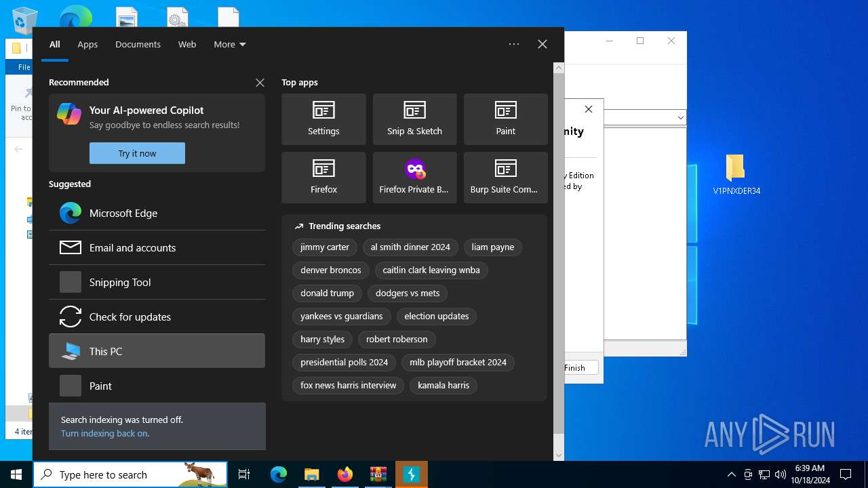Search trending topic presidential polls 2024
868x488 pixels.
click(x=344, y=363)
